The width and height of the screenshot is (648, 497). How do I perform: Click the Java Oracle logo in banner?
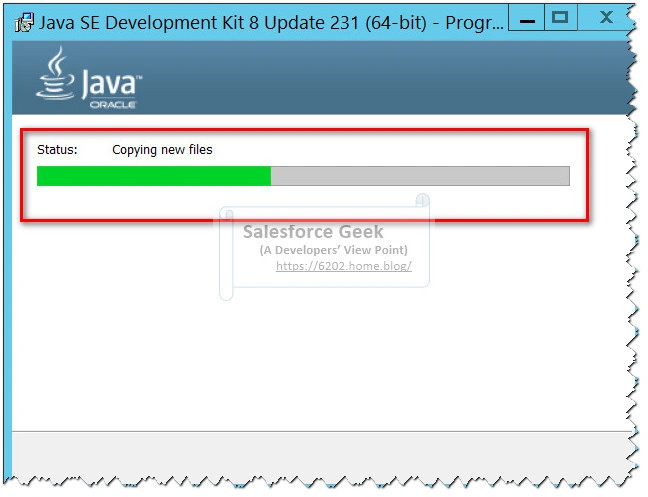coord(89,78)
